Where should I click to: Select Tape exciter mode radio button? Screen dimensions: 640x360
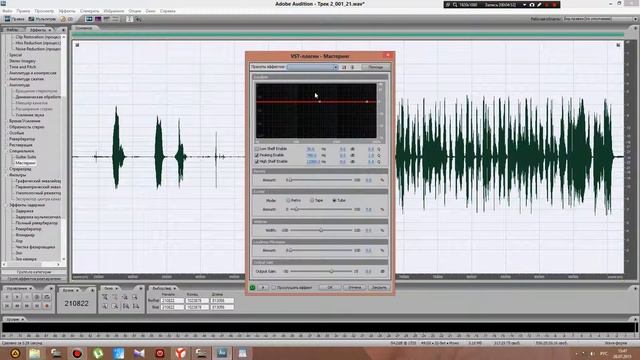(312, 200)
